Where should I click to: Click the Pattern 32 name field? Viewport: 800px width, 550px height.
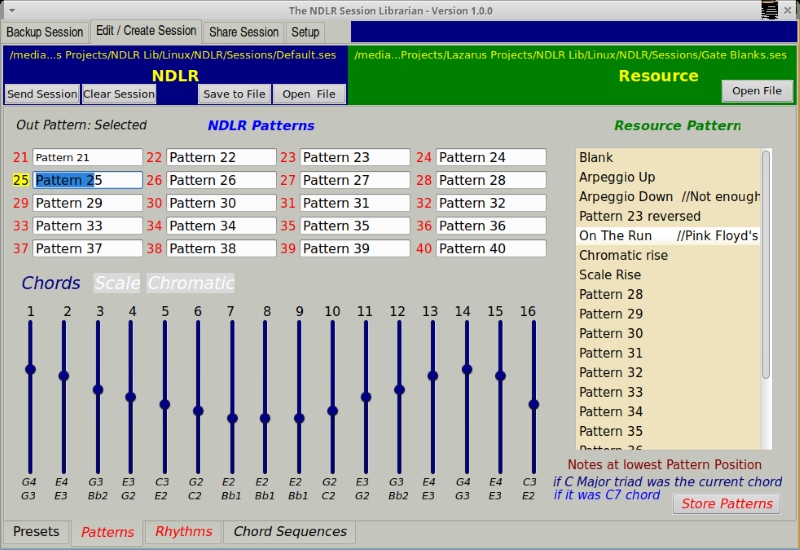coord(491,203)
